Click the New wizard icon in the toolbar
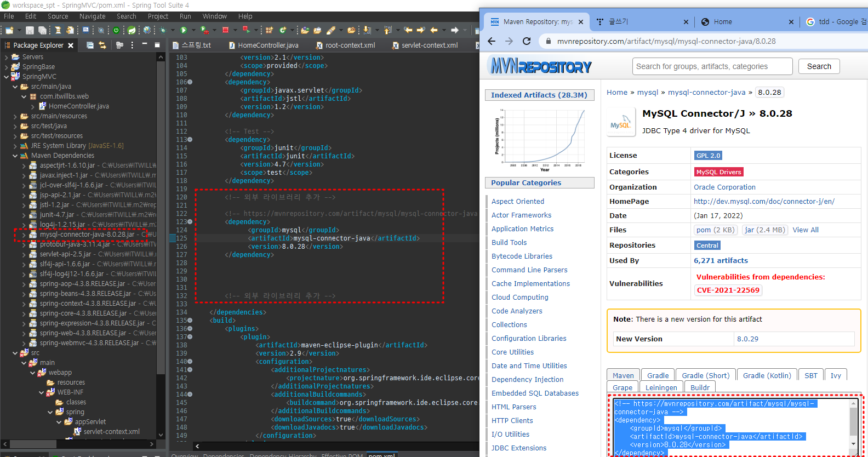This screenshot has width=868, height=457. (9, 30)
